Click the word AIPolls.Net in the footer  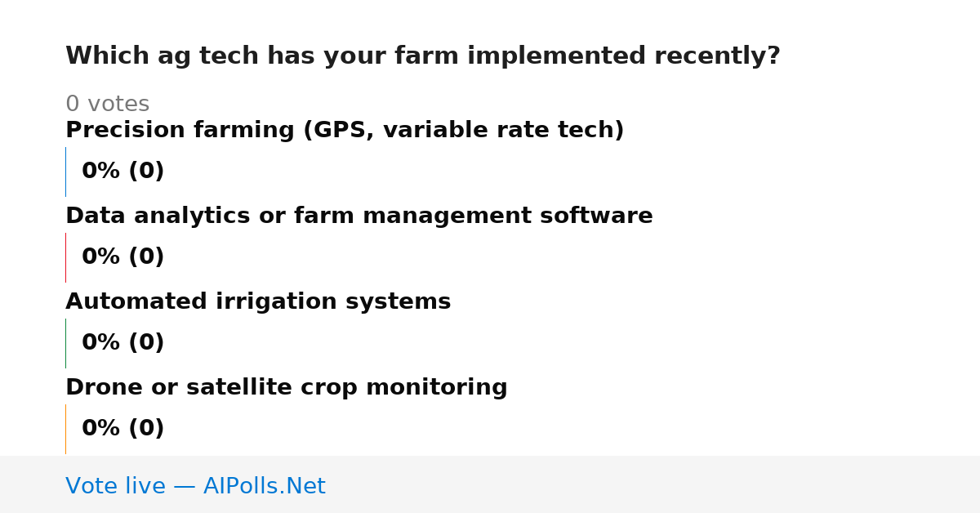265,487
